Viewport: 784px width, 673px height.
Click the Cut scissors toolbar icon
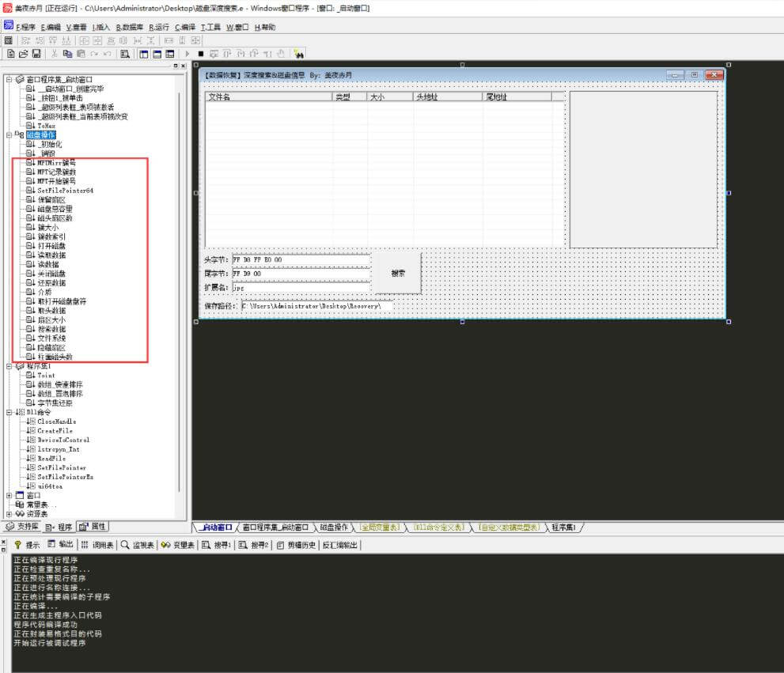[55, 54]
